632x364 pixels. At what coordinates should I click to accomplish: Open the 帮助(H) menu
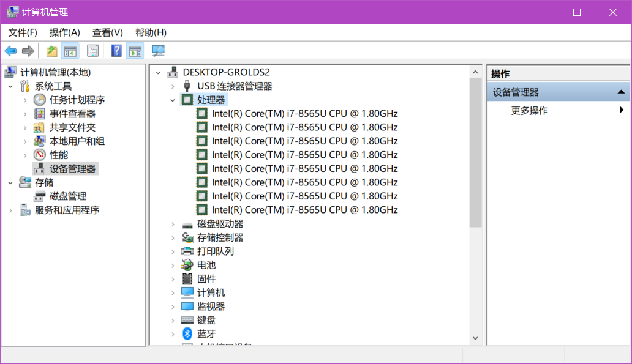click(x=151, y=32)
